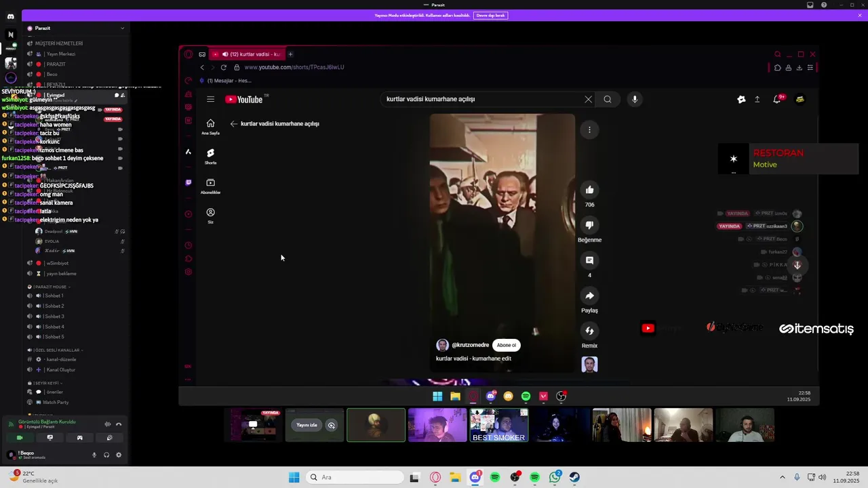This screenshot has width=868, height=488.
Task: Disconnect from the voice call
Action: tap(119, 424)
